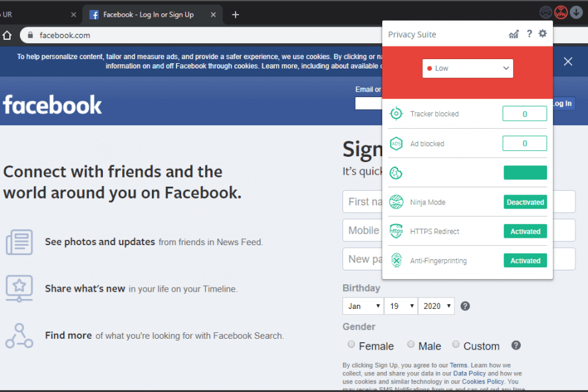Screen dimensions: 588x392
Task: Click the Tracker blocked target icon
Action: point(396,114)
